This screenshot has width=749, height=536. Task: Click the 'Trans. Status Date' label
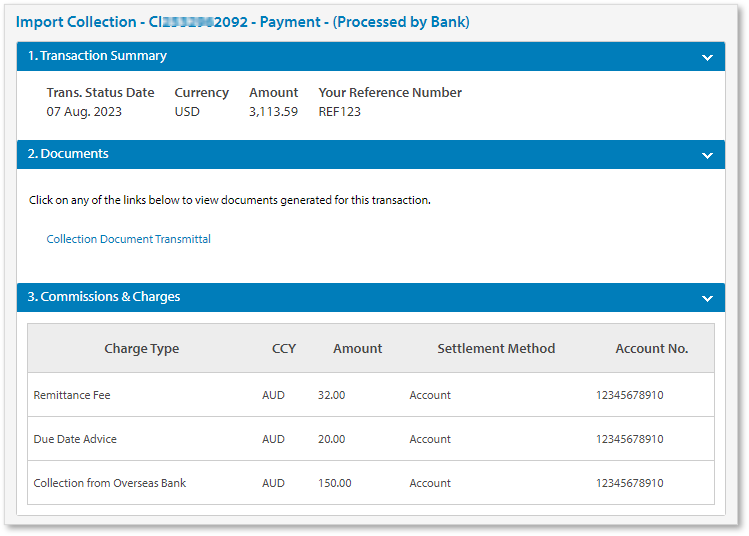100,93
